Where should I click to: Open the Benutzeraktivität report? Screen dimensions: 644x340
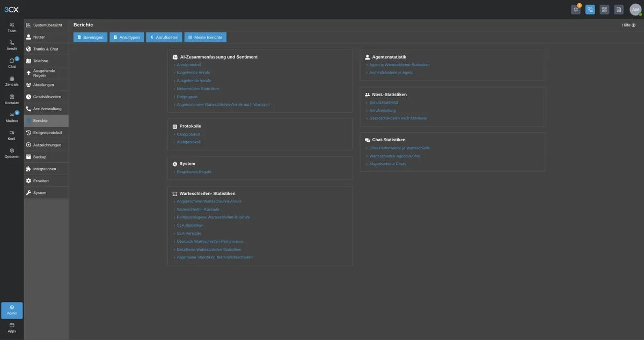[384, 102]
